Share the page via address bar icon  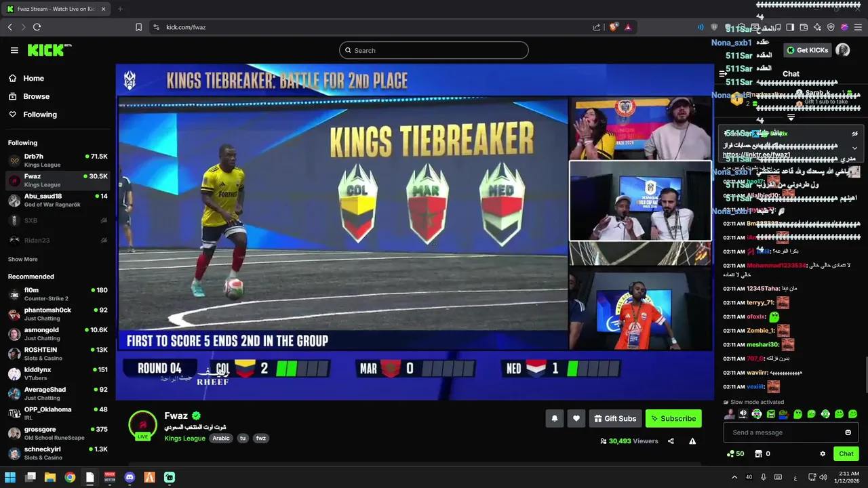[x=597, y=27]
